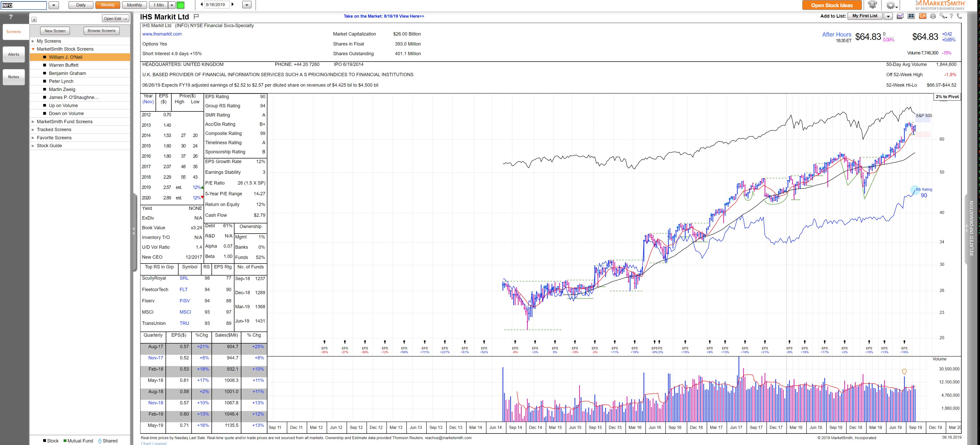Expand the Stock Guide node
Viewport: 980px width, 445px height.
[33, 146]
